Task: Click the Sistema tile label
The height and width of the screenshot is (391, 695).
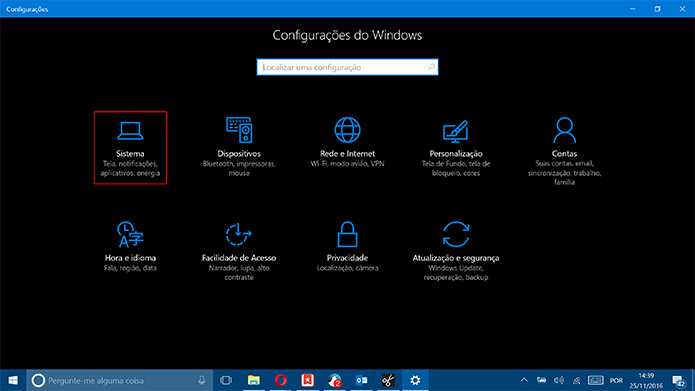Action: pos(130,154)
